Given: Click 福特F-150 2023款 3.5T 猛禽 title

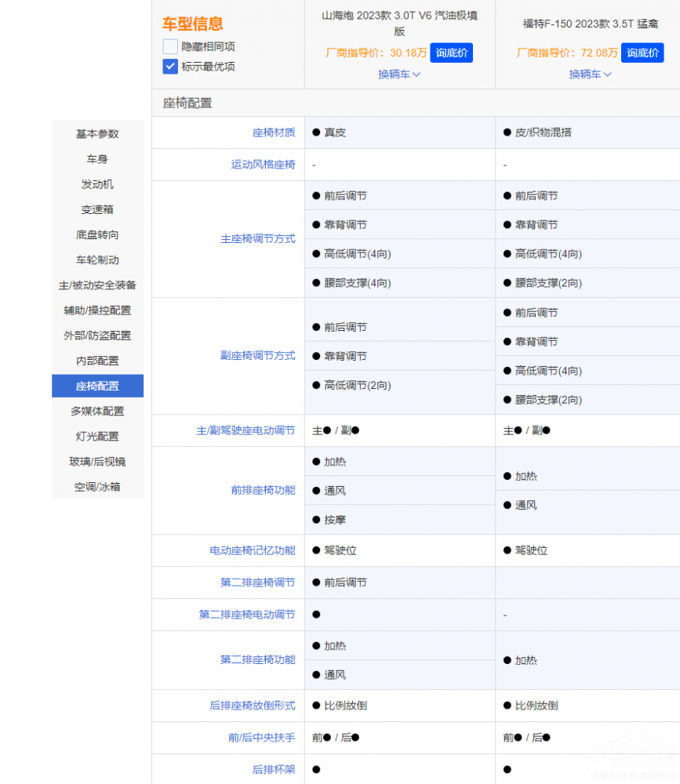Looking at the screenshot, I should click(591, 24).
